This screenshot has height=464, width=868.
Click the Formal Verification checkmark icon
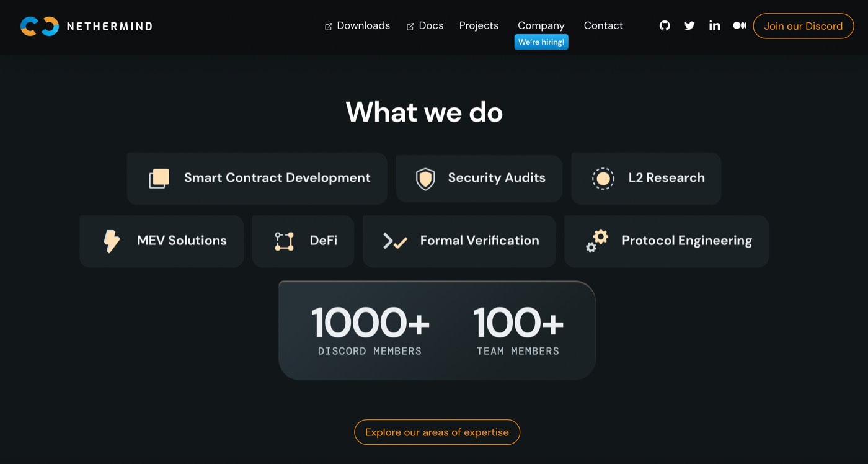pyautogui.click(x=395, y=241)
